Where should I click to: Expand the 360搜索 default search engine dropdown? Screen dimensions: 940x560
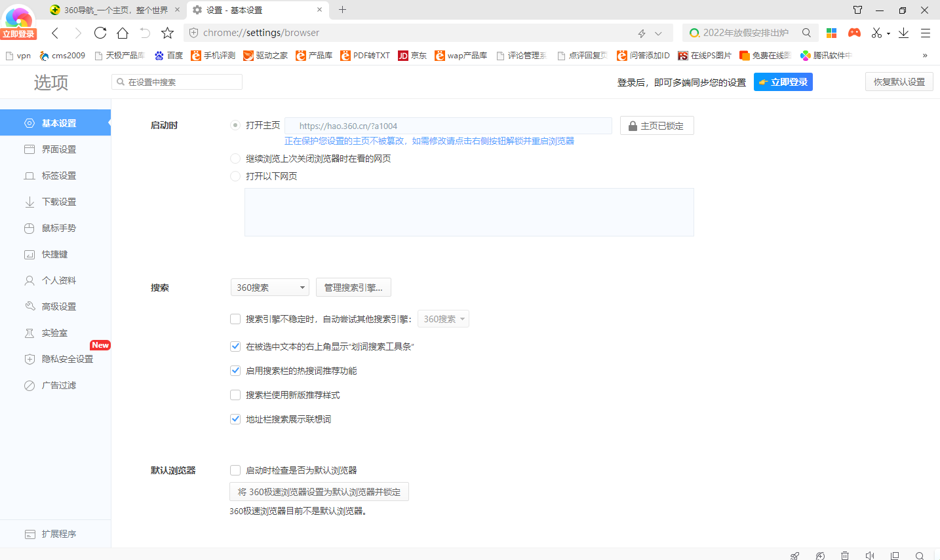[x=269, y=288]
